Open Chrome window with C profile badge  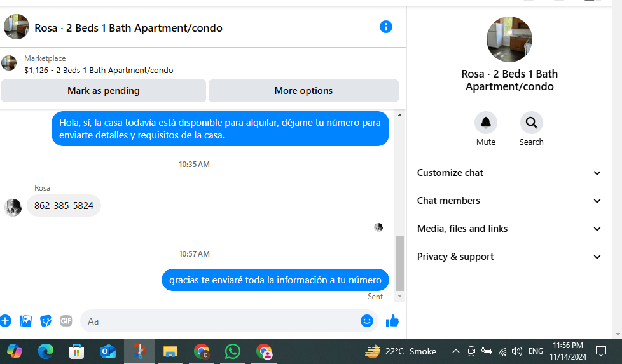(202, 351)
